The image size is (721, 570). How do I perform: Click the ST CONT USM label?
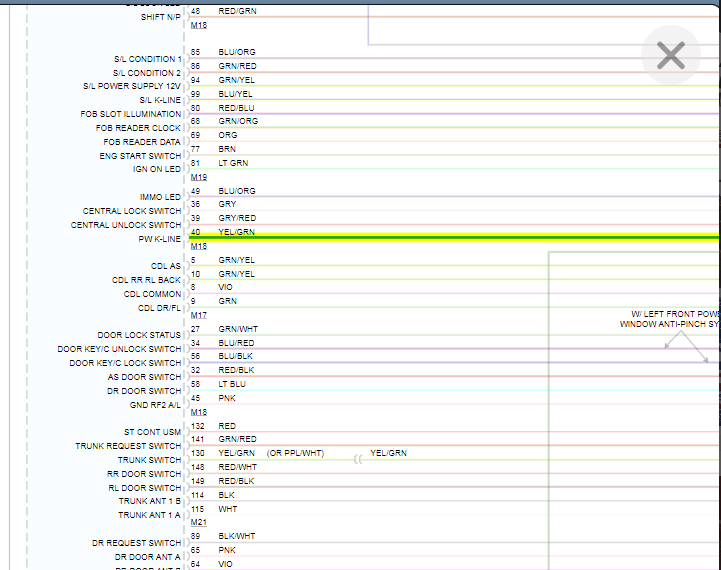(152, 432)
